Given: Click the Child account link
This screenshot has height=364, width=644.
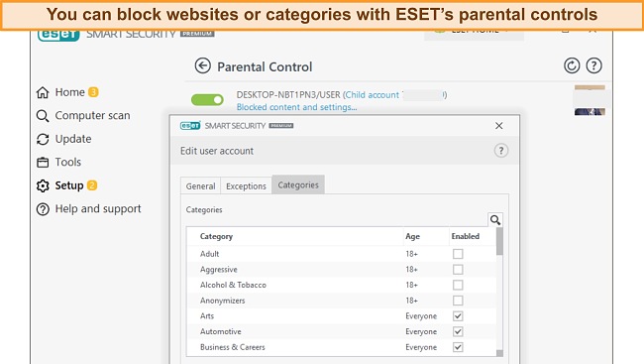Looking at the screenshot, I should tap(373, 95).
